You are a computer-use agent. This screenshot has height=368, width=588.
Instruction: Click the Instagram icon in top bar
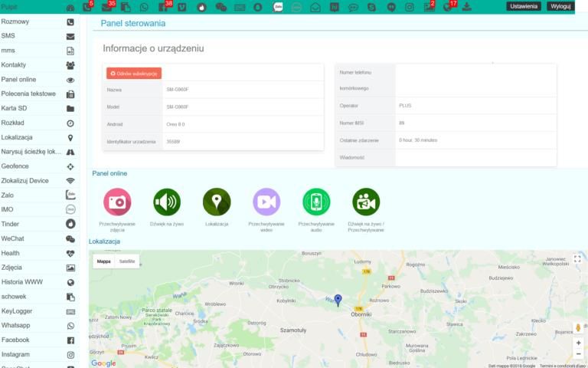(410, 7)
